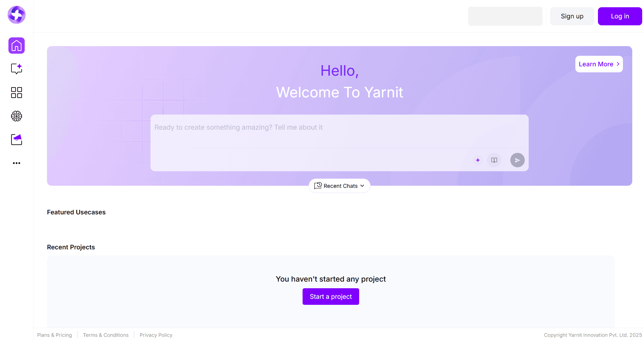Focus the 'Ready to create something amazing' prompt field
This screenshot has width=644, height=341.
tap(339, 131)
